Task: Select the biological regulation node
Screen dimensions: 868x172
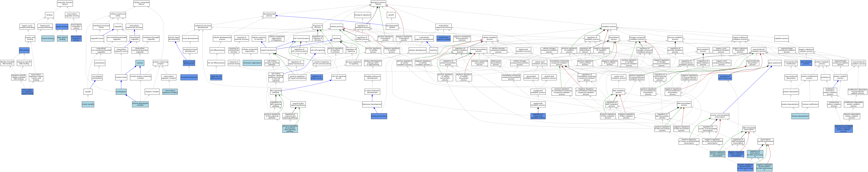Action: coord(363,15)
